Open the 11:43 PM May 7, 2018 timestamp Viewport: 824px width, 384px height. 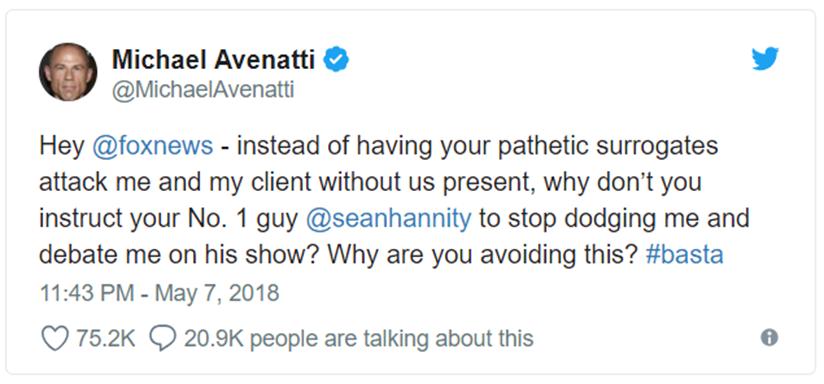coord(160,293)
